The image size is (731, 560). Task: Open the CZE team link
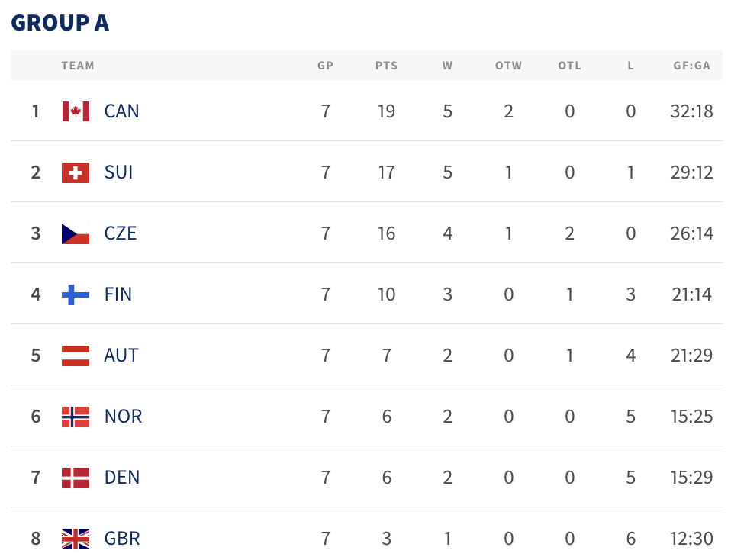121,233
